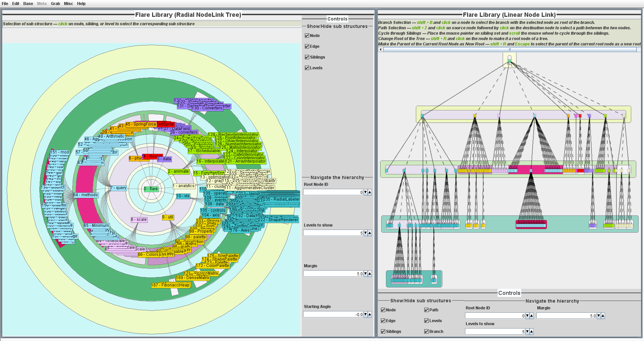Screen dimensions: 644x341
Task: Select the '1 - analytics' node
Action: (x=184, y=186)
